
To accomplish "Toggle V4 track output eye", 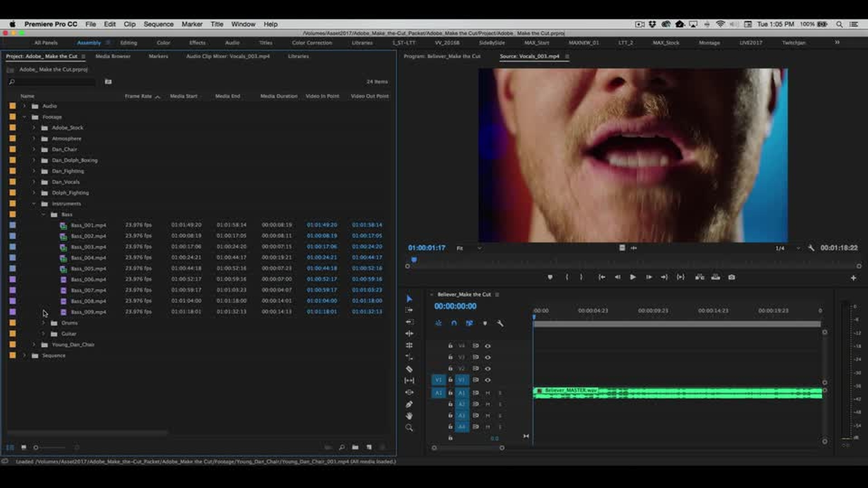I will (488, 346).
